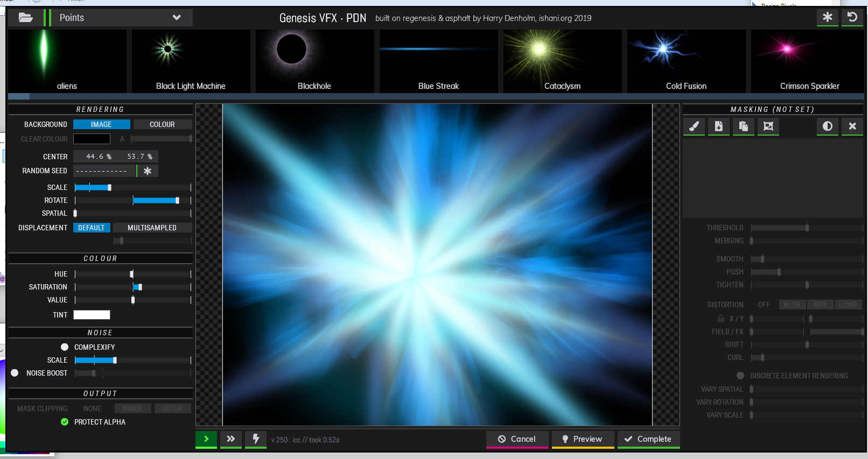Choose the Cold Fusion preset
Viewport: 868px width, 459px height.
686,61
